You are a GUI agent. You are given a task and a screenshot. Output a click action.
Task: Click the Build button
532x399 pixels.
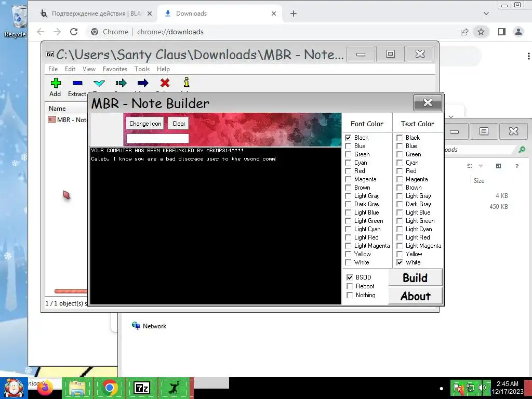click(415, 278)
